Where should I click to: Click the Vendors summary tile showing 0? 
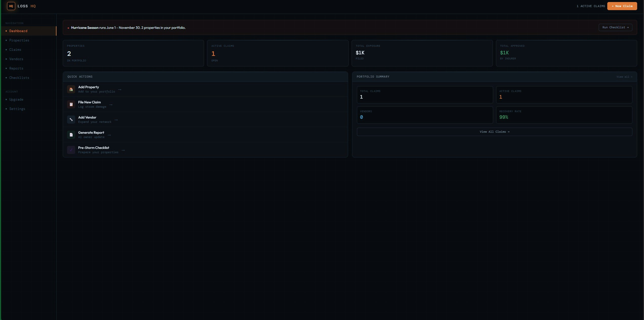pyautogui.click(x=425, y=115)
